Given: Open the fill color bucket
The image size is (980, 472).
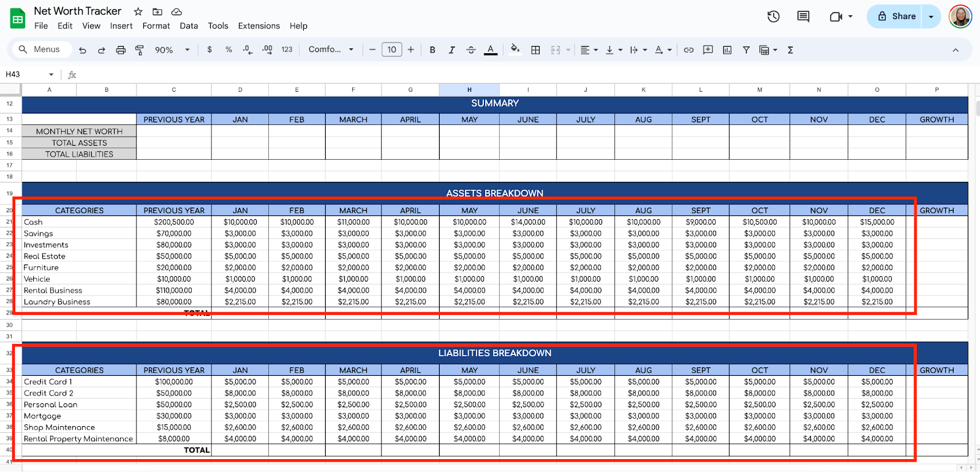Looking at the screenshot, I should (x=515, y=50).
